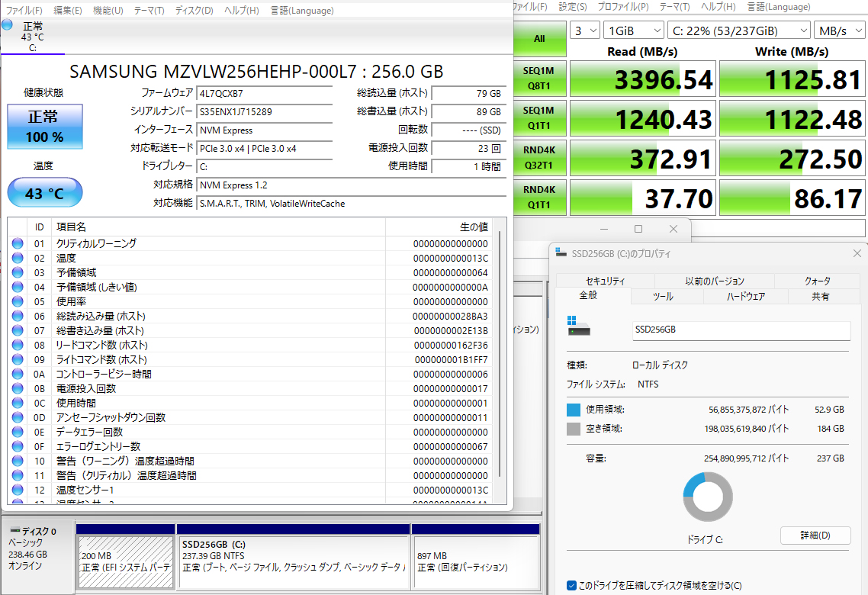Switch to セキュリティ tab in properties

[605, 281]
